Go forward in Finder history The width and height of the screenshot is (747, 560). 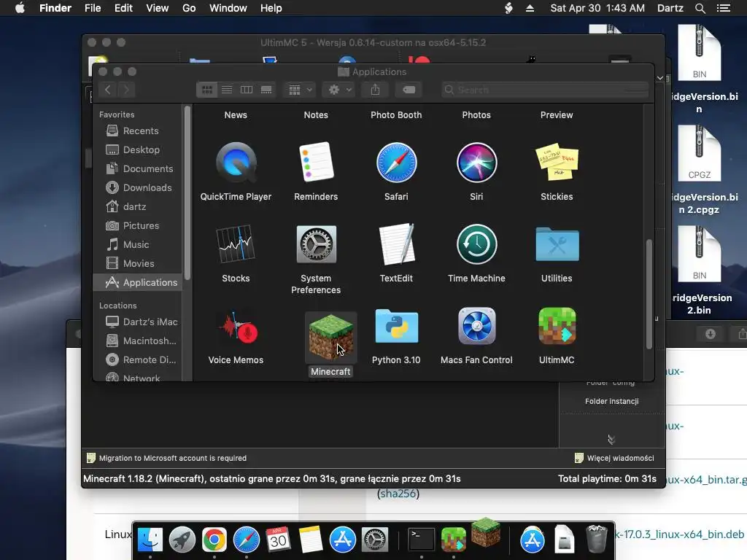click(x=126, y=90)
